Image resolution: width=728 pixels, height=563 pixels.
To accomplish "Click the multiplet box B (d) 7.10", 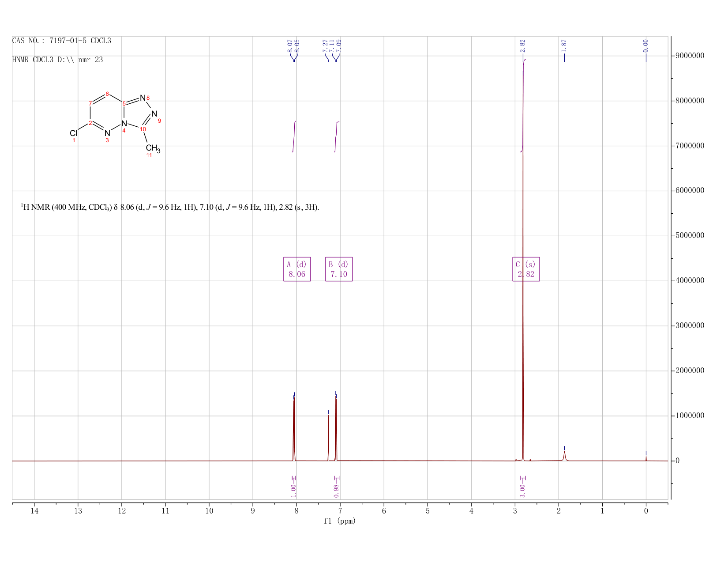I will [339, 269].
